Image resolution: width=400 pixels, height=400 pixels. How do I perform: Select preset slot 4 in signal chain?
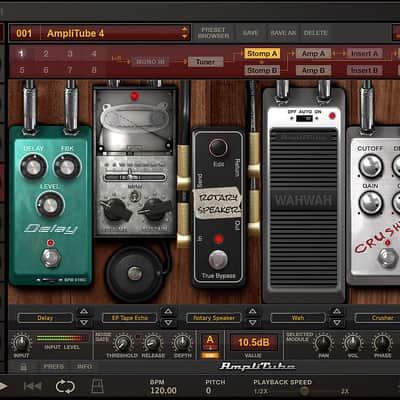tap(94, 53)
